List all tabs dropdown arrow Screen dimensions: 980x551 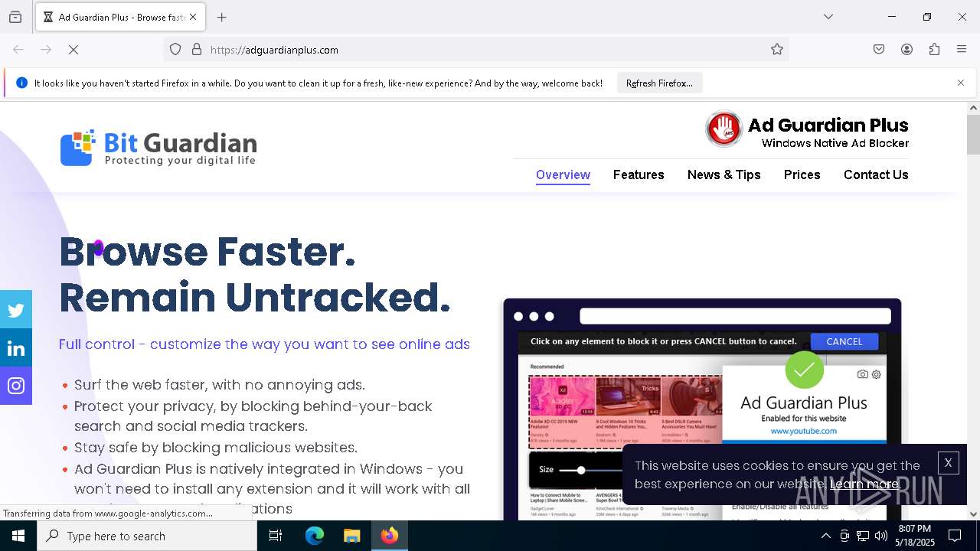(828, 17)
